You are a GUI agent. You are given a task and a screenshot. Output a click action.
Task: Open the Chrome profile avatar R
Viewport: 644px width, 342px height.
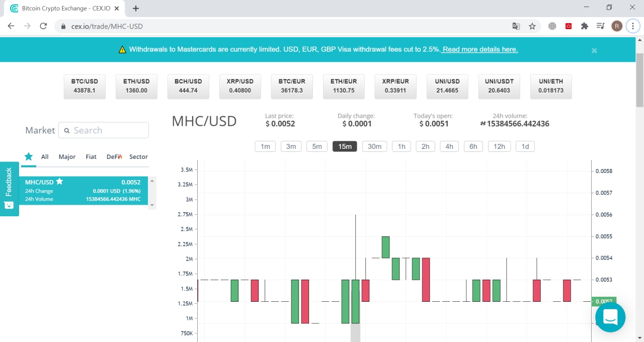pyautogui.click(x=617, y=26)
